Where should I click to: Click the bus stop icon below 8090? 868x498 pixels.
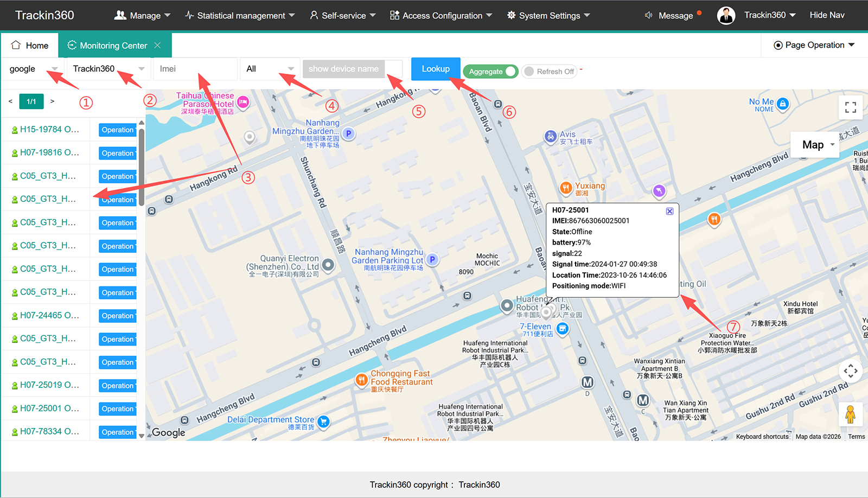467,296
